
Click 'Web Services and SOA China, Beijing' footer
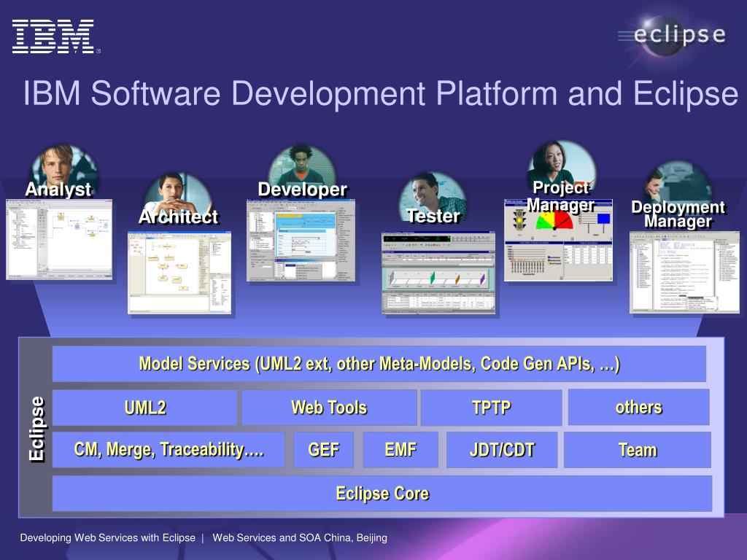300,537
